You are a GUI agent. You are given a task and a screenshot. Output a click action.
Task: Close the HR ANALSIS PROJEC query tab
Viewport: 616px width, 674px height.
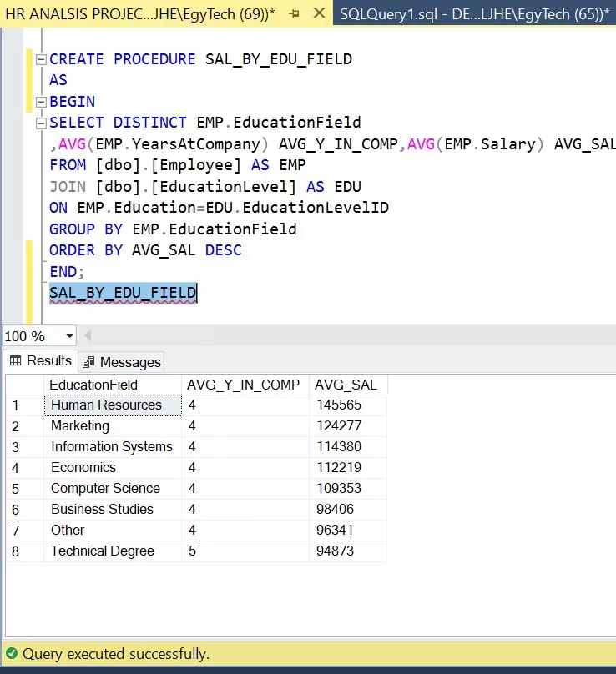click(319, 13)
